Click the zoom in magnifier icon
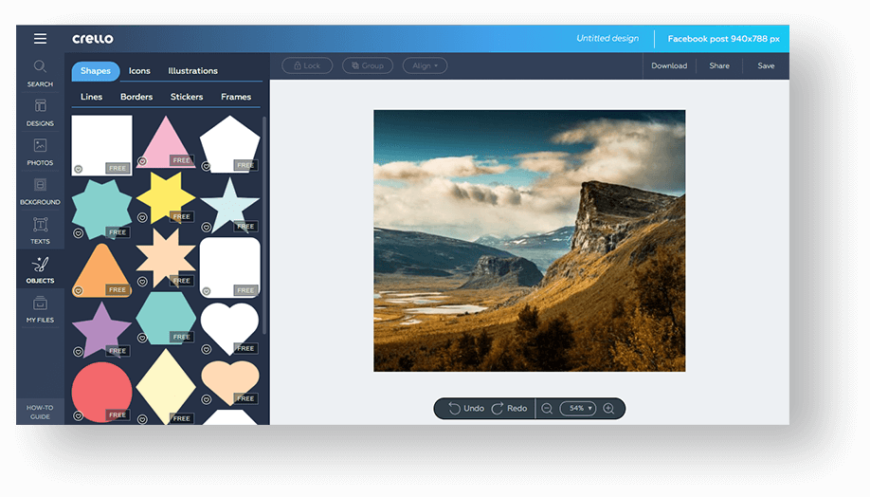 (608, 408)
